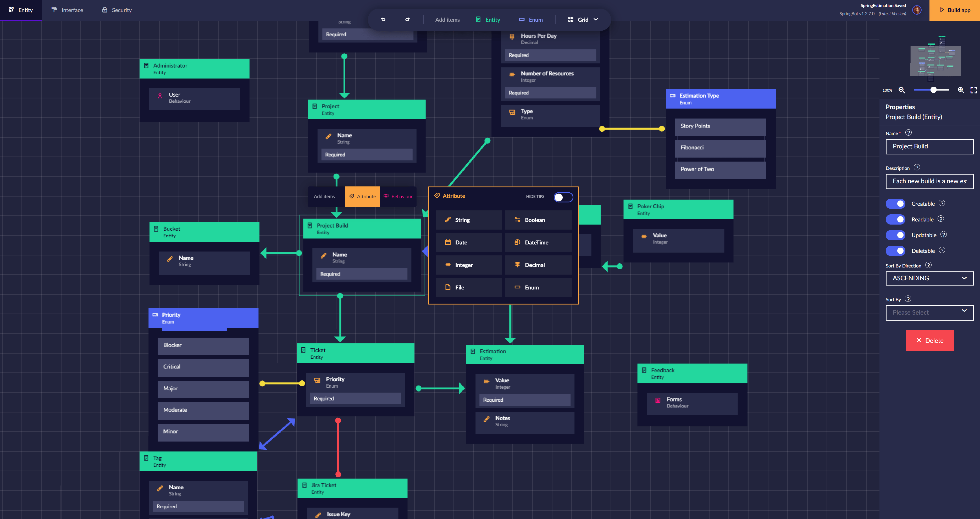Zoom out with the minus magnifier icon
Screen dimensions: 980x519
(902, 90)
